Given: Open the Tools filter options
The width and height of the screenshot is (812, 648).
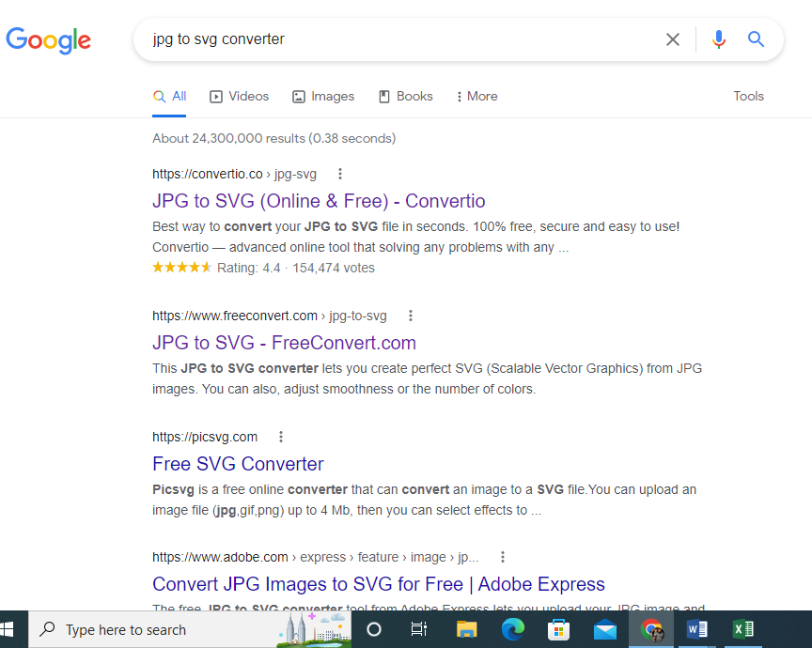Looking at the screenshot, I should [749, 96].
